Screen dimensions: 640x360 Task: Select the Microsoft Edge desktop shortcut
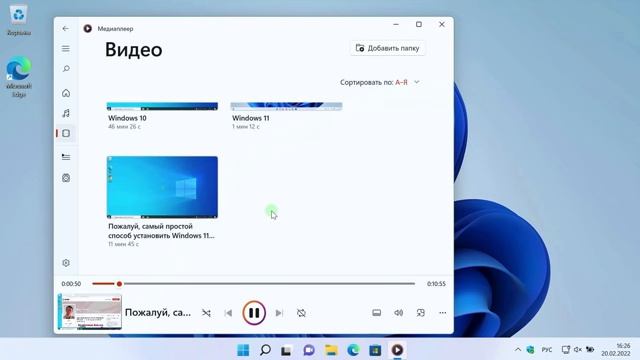click(19, 77)
